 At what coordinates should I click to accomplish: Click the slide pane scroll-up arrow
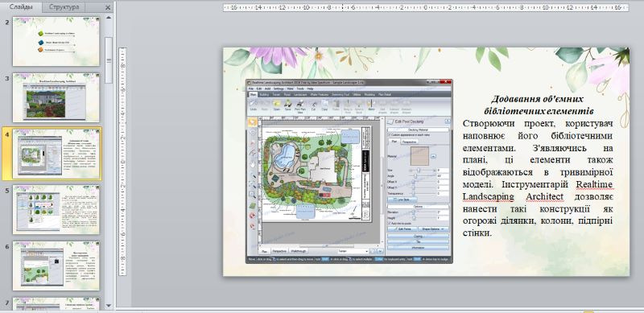pyautogui.click(x=109, y=18)
